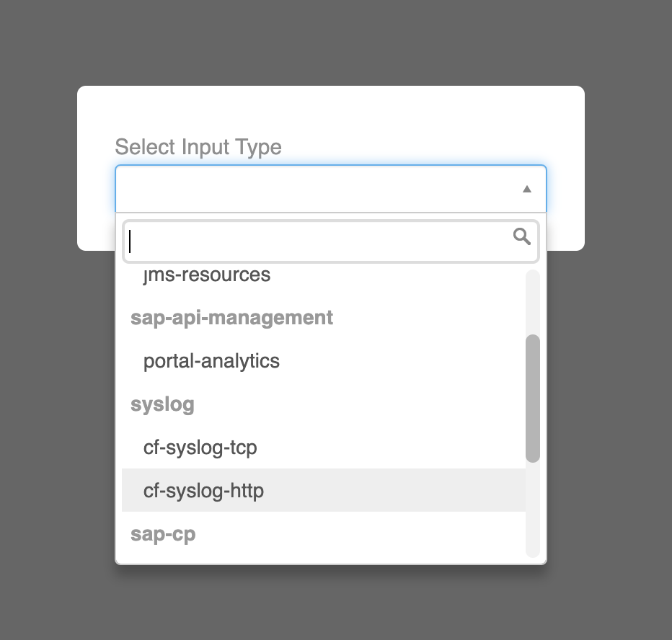This screenshot has width=672, height=640.
Task: Click the magnifying glass search icon
Action: pyautogui.click(x=521, y=236)
